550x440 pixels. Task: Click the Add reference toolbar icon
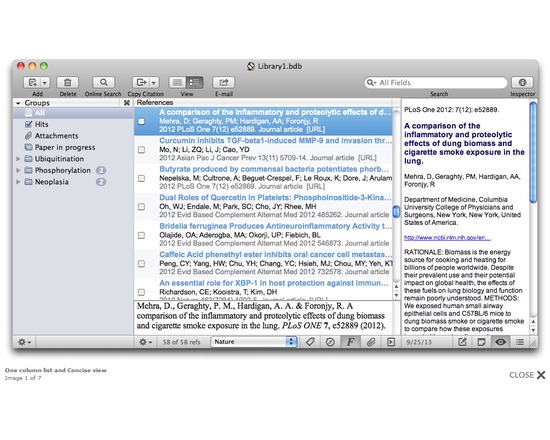[x=32, y=82]
